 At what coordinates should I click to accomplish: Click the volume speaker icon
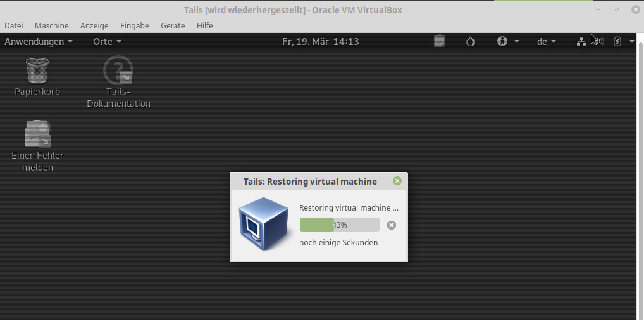[x=599, y=41]
